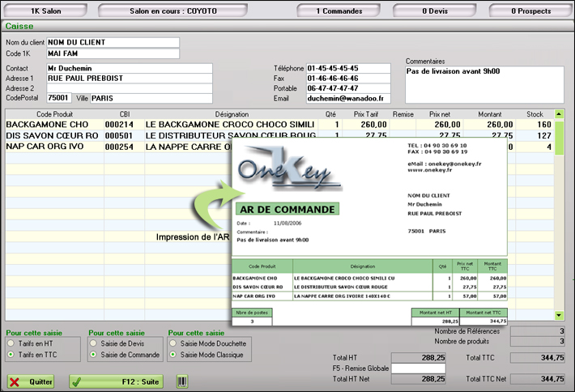Open the 1 Commandes tab

coord(340,11)
